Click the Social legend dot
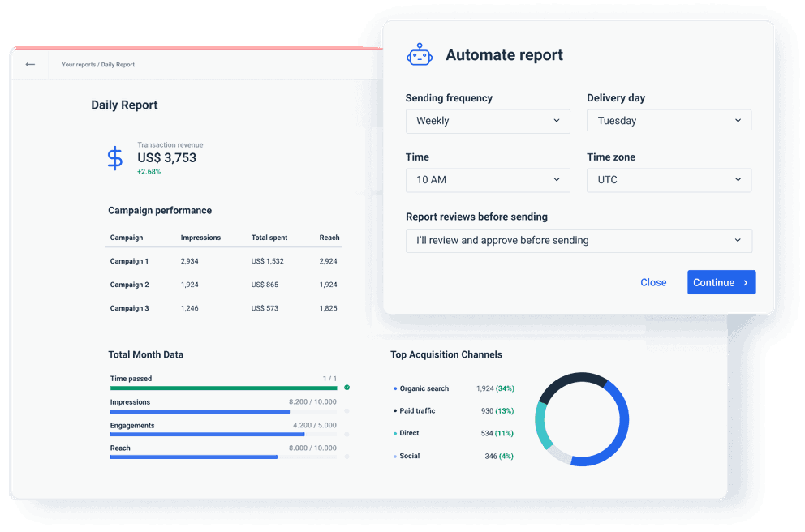The height and width of the screenshot is (532, 805). coord(396,456)
